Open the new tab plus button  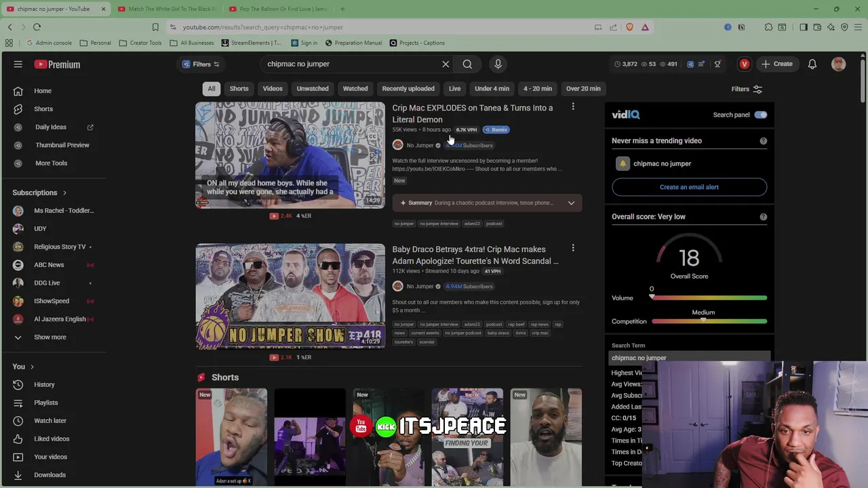pos(342,9)
